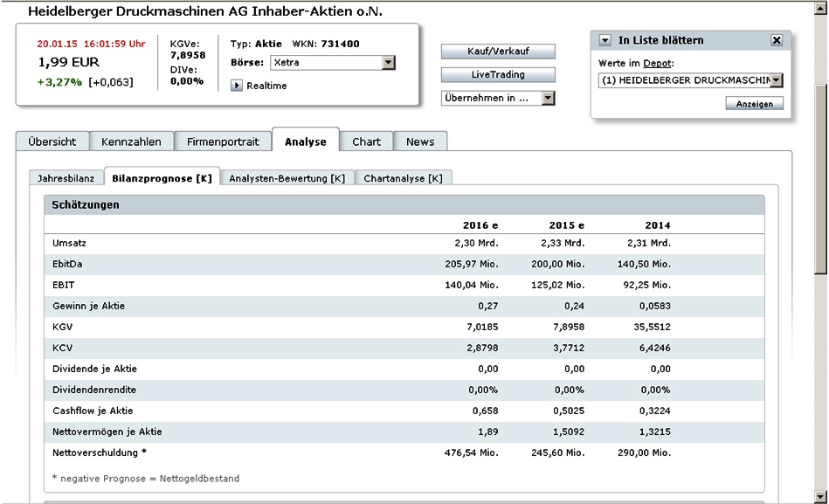Click the vertical scrollbar down arrow

(x=820, y=496)
